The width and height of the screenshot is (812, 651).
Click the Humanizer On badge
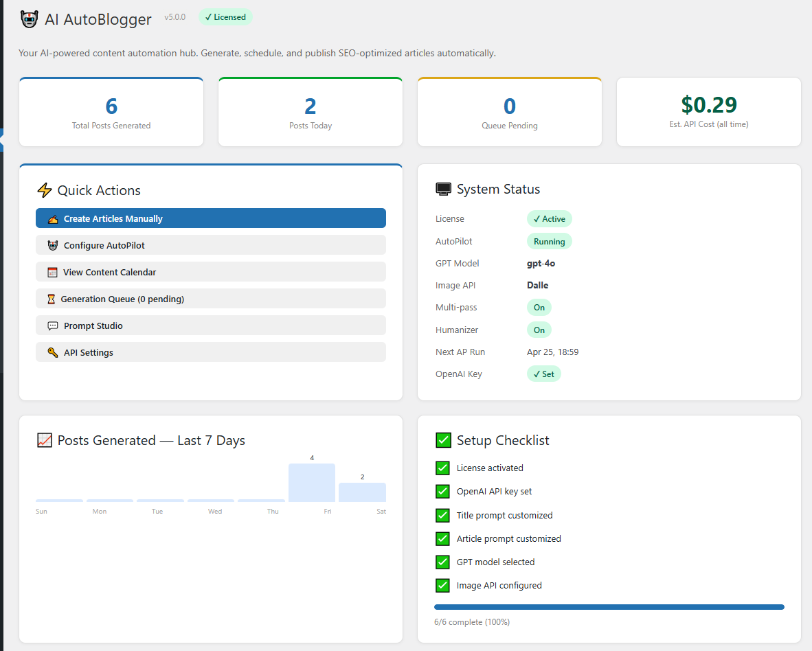coord(539,330)
